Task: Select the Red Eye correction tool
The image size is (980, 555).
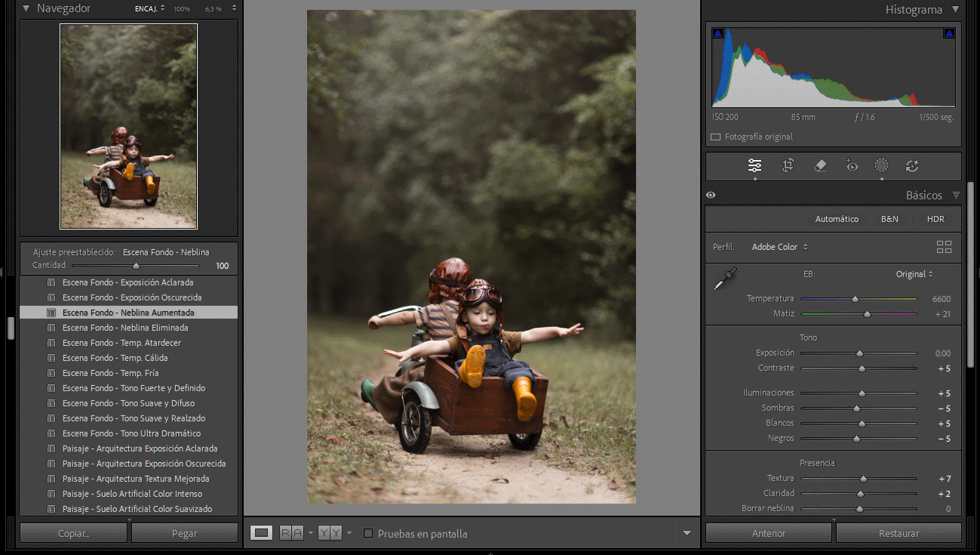Action: 852,165
